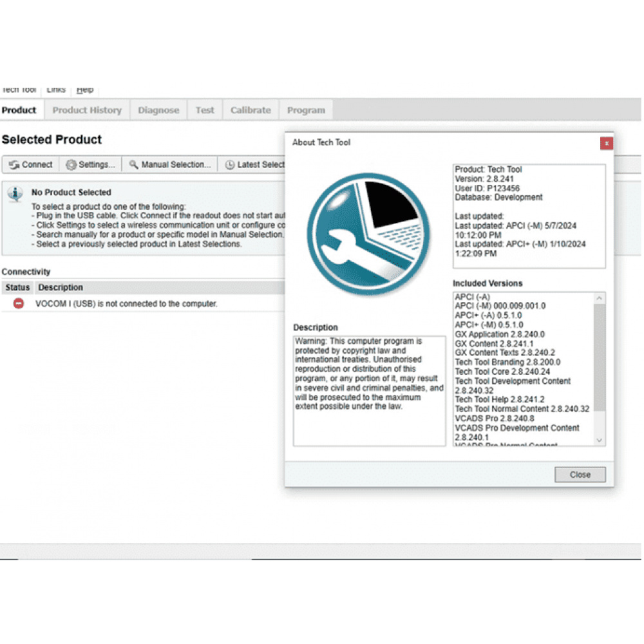Viewport: 644px width, 644px height.
Task: Click the Status column header
Action: point(17,287)
